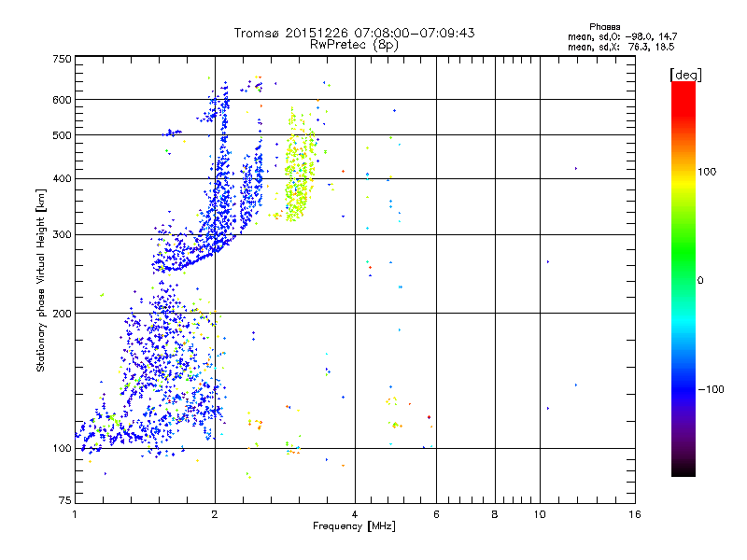This screenshot has height=560, width=747.
Task: Click the 'Frequency [MHz]' axis label
Action: 354,526
